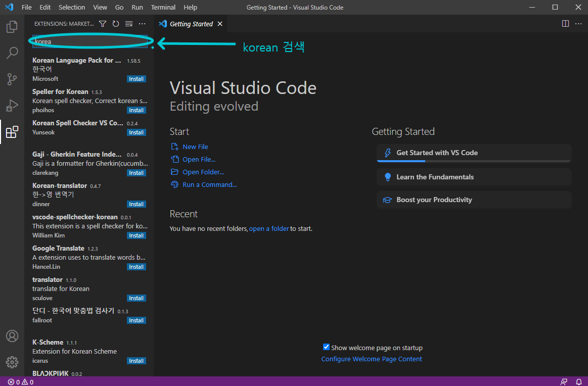
Task: Close the Getting Started tab
Action: pyautogui.click(x=220, y=24)
